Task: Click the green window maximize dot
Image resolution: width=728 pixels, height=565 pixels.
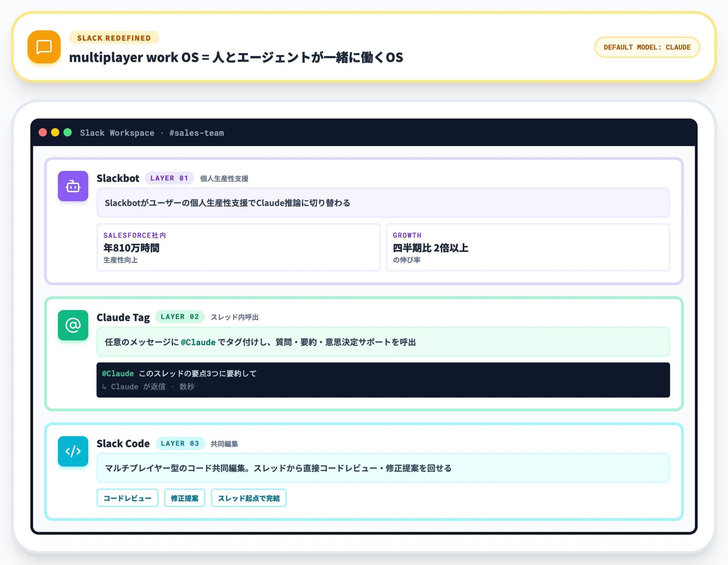Action: (x=68, y=133)
